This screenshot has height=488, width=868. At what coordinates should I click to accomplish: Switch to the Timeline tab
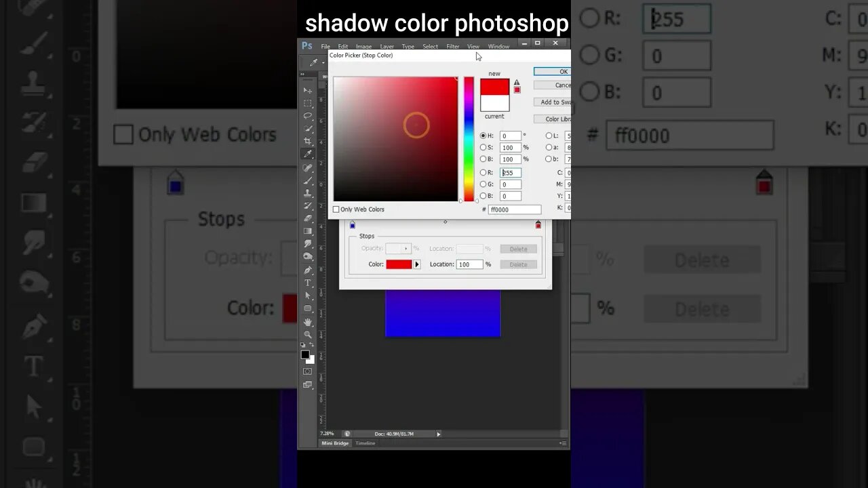point(366,443)
